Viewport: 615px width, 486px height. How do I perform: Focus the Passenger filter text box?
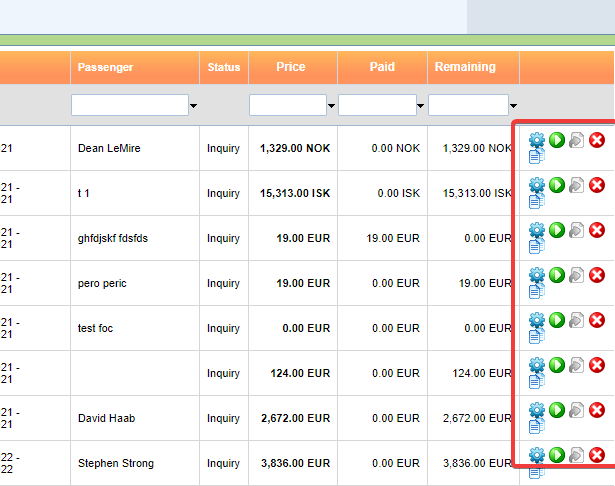[130, 105]
